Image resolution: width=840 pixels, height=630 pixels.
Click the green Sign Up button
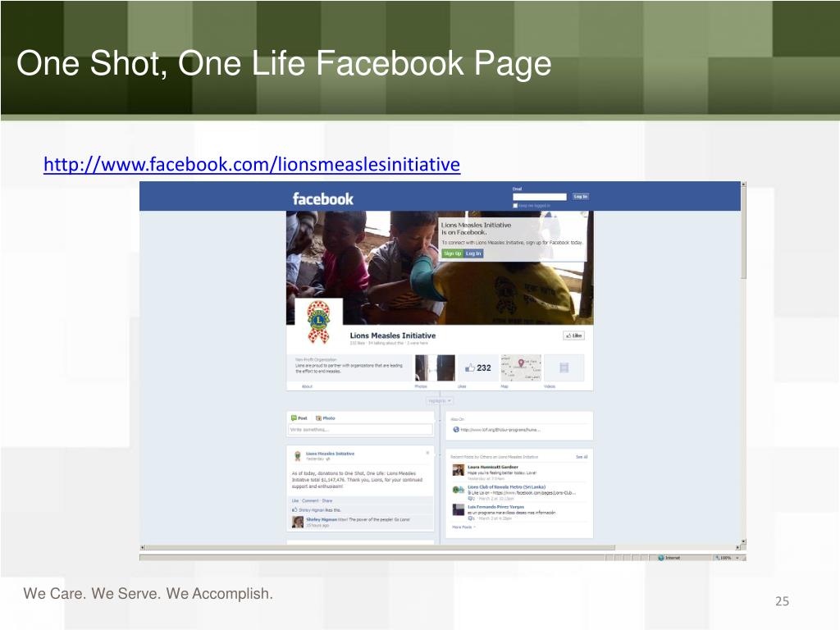click(452, 253)
